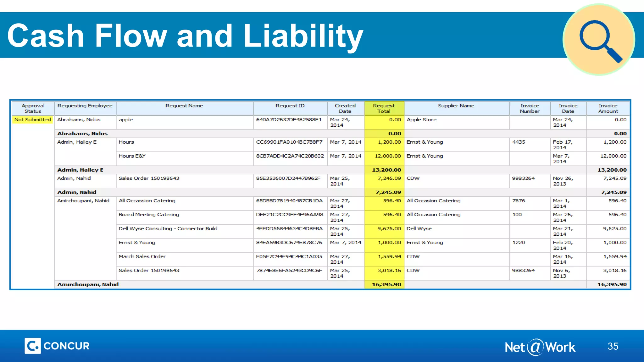Select the Not Submitted status cell
This screenshot has width=644, height=362.
32,120
